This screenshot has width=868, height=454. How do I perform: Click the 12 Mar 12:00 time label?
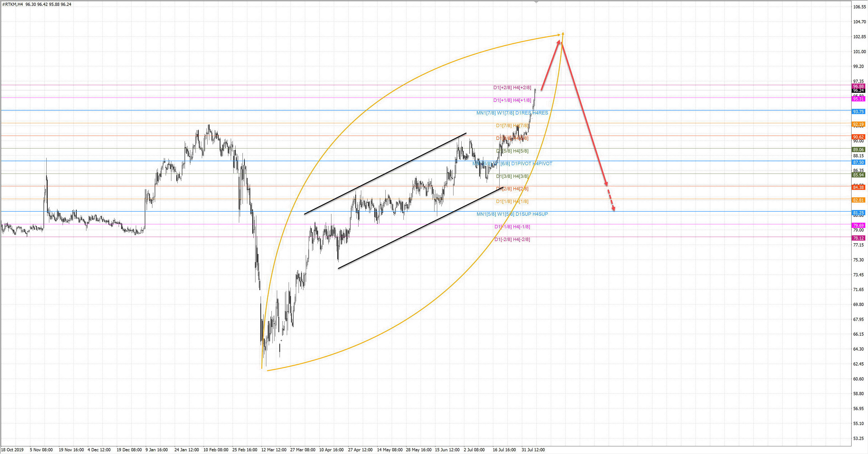click(x=274, y=450)
